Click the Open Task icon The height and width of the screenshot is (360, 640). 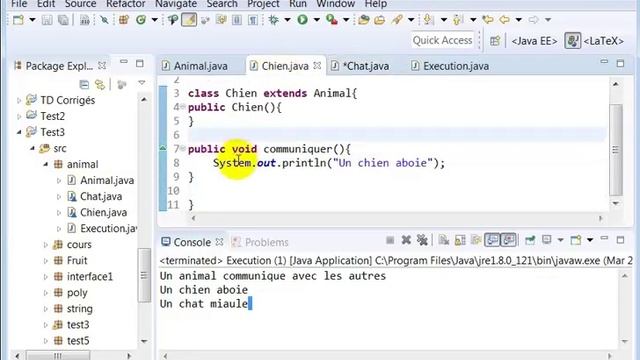tap(380, 20)
